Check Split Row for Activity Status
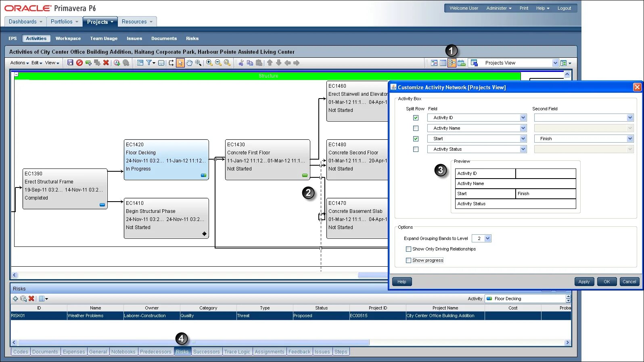 [416, 149]
